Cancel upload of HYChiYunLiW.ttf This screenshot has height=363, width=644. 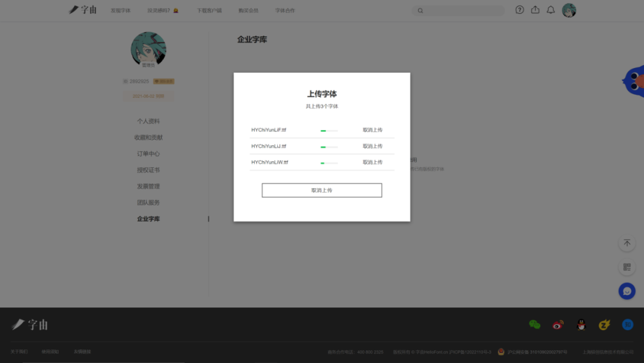coord(373,162)
